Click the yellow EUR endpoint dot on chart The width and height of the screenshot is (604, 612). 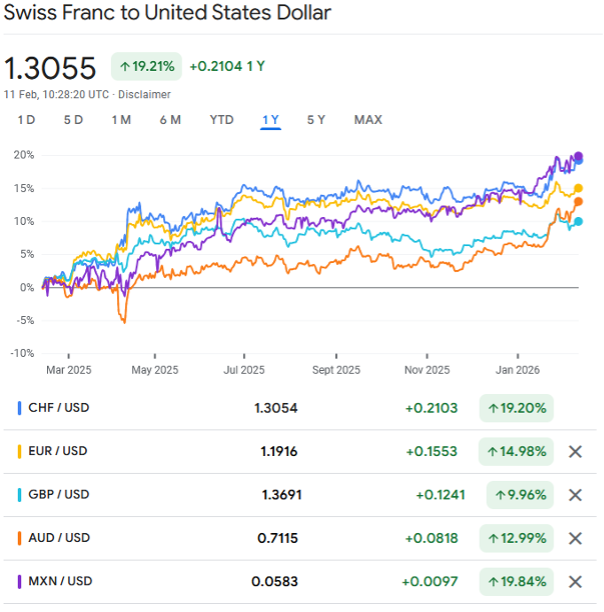point(578,188)
